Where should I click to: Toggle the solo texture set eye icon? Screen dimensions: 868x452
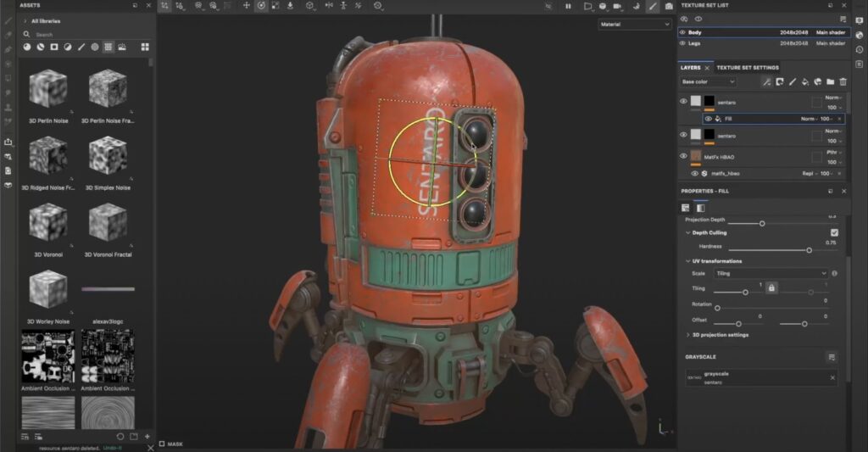point(698,20)
